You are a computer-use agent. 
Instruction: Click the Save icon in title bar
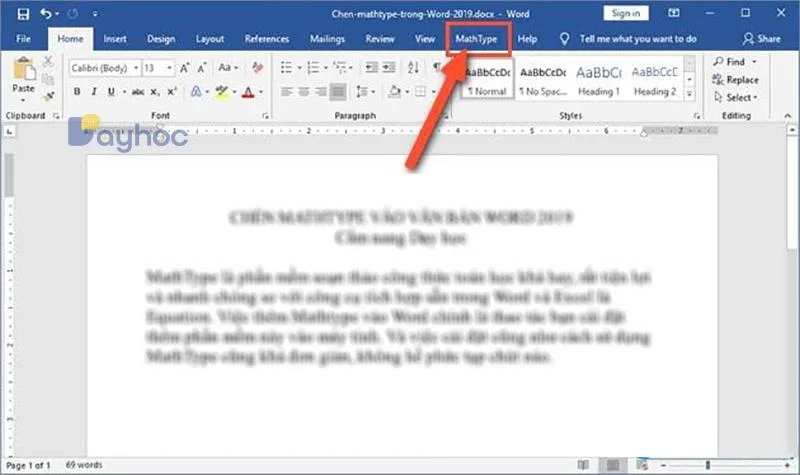pos(23,14)
